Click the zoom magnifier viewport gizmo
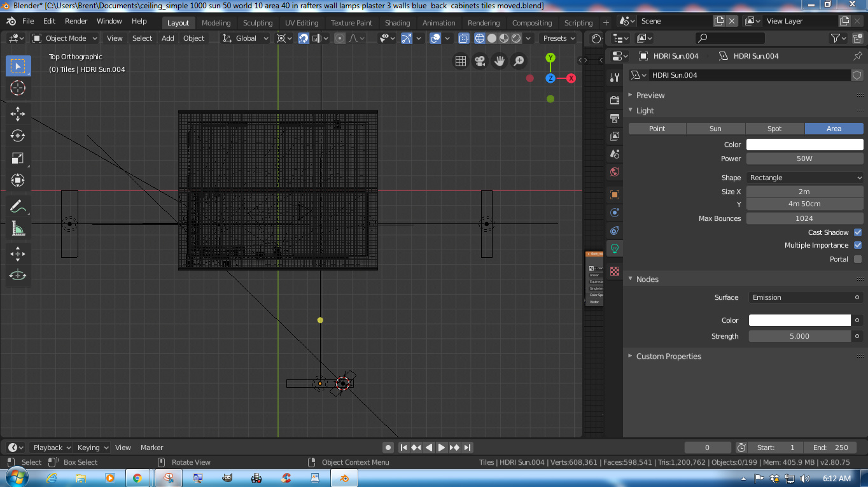The image size is (868, 487). (519, 61)
